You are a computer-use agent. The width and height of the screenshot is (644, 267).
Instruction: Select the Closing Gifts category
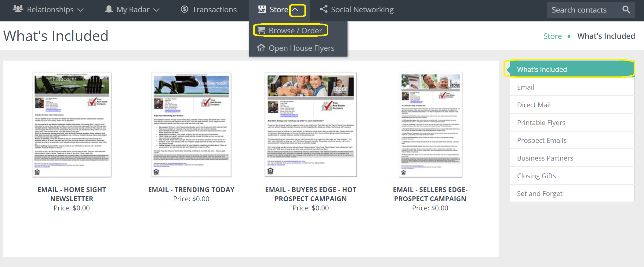pyautogui.click(x=536, y=176)
